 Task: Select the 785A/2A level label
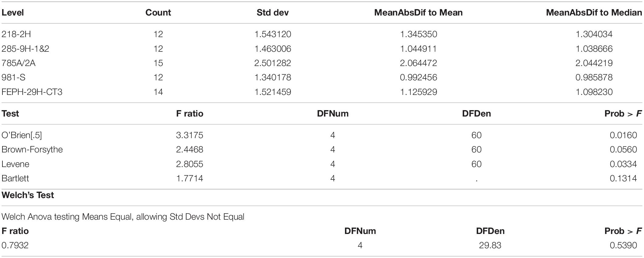point(18,63)
